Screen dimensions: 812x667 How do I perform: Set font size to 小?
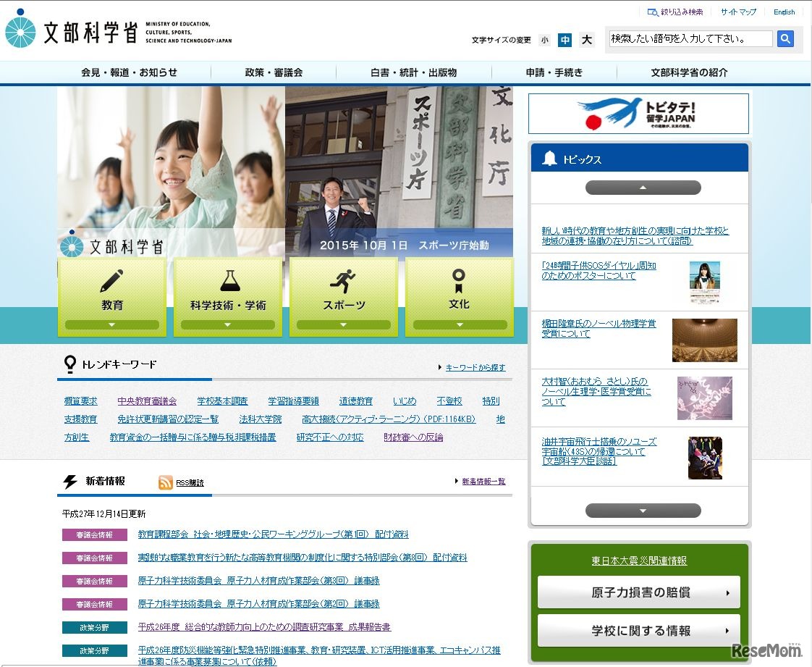coord(544,40)
